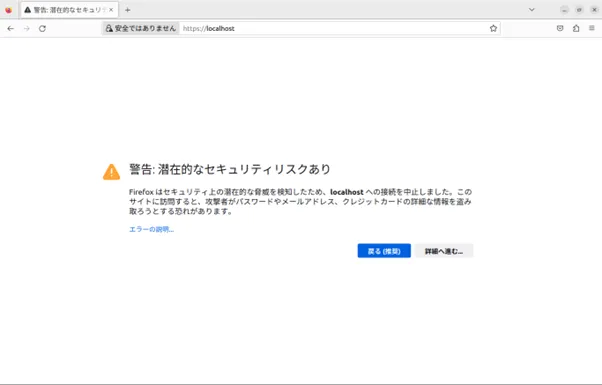Go back using the toolbar arrow
Screen dimensions: 602x385
tap(11, 28)
